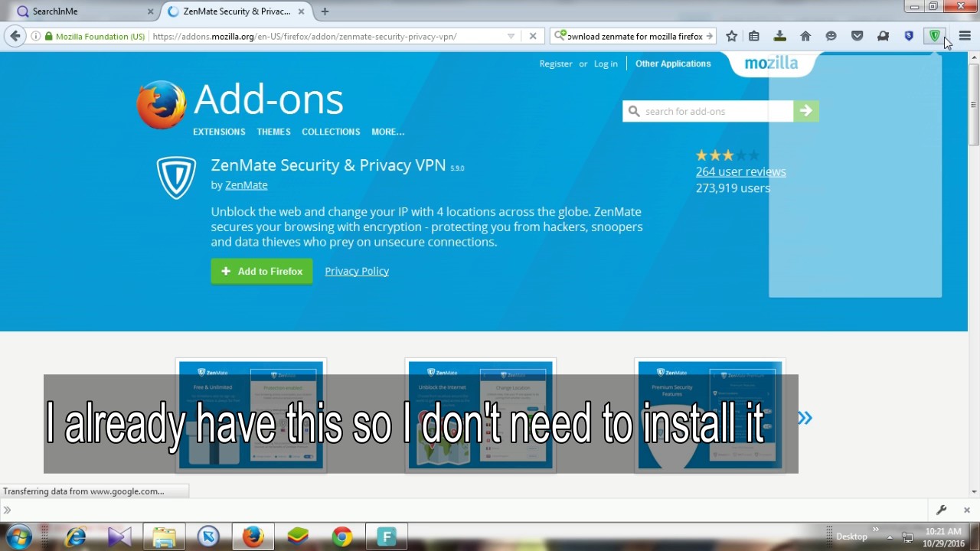Viewport: 980px width, 551px height.
Task: Click the toolbar icon left of the blue S shield
Action: pyautogui.click(x=883, y=36)
